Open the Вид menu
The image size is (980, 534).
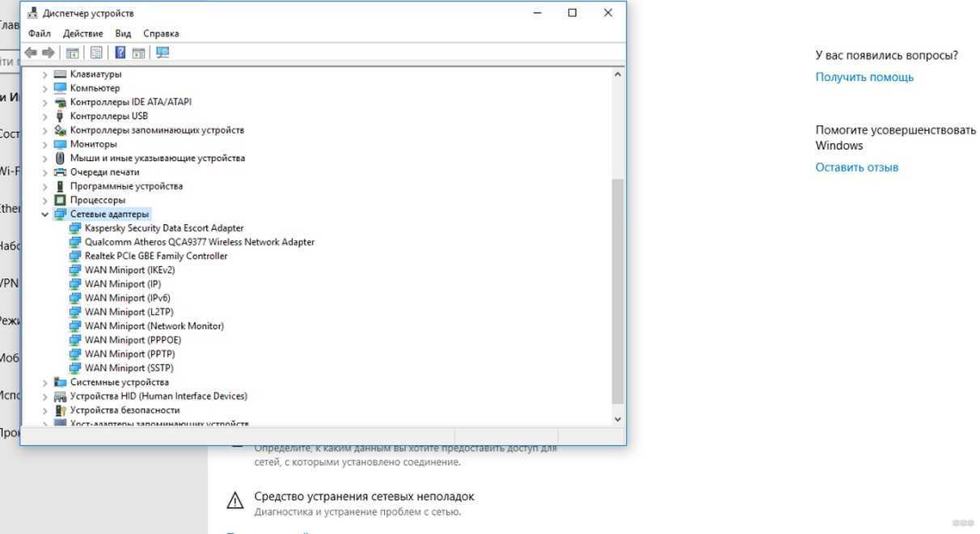123,33
